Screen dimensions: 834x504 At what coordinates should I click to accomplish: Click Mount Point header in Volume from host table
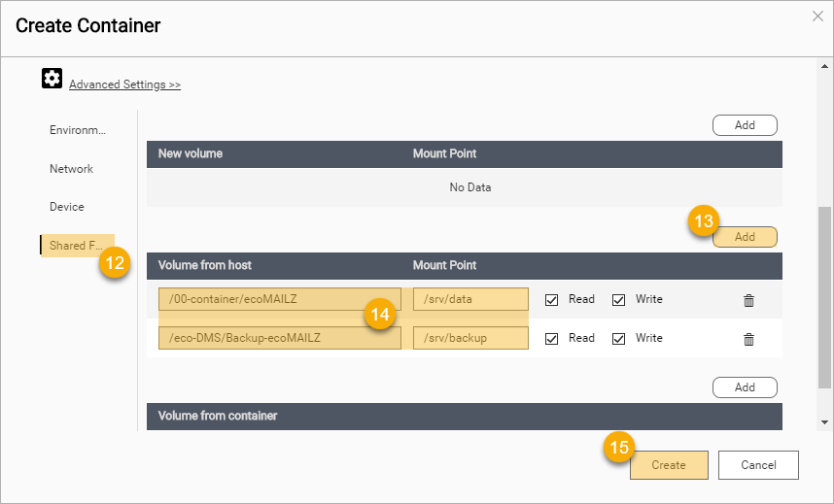(x=444, y=265)
